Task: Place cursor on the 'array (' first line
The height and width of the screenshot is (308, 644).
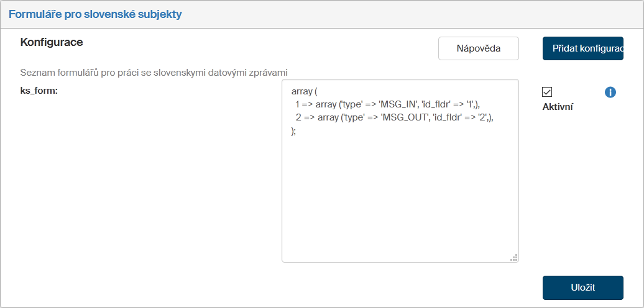Action: (304, 91)
